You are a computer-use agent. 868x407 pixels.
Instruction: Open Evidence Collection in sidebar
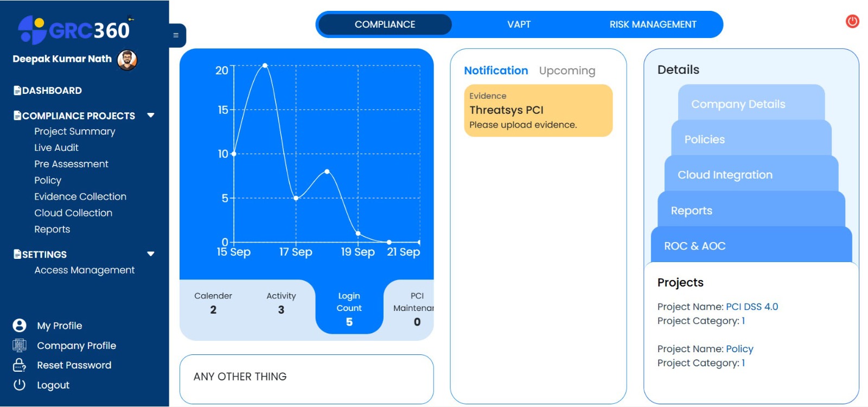coord(80,196)
